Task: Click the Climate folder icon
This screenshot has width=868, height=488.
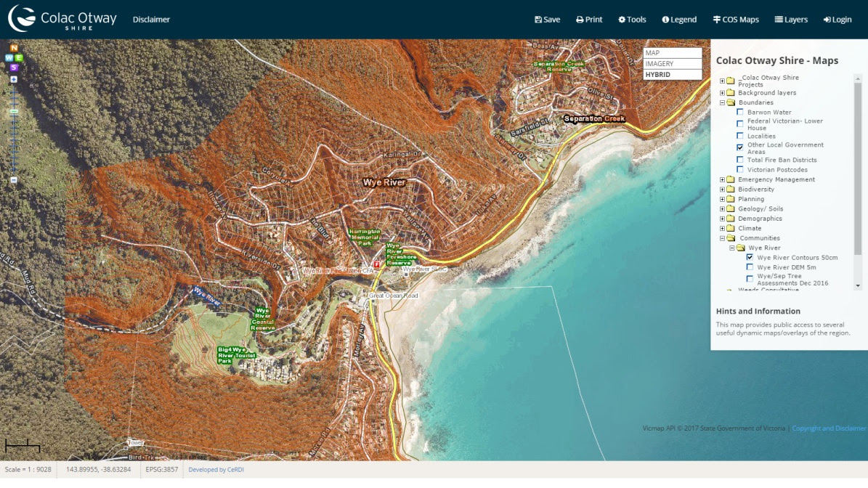Action: coord(731,229)
